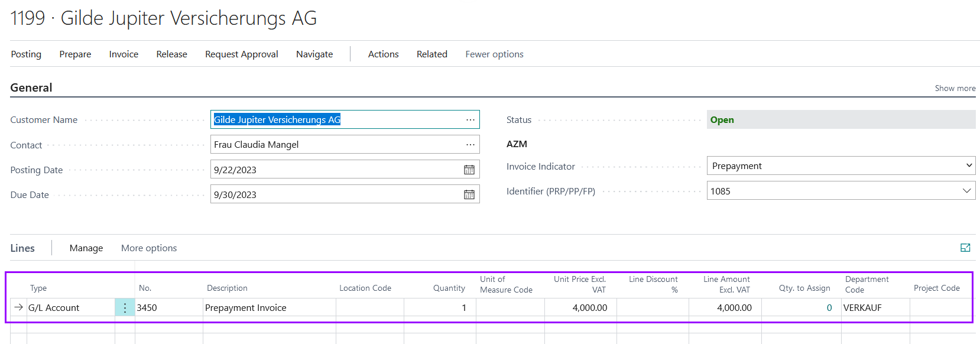This screenshot has height=344, width=980.
Task: Open Customer Name lookup ellipsis
Action: click(x=470, y=119)
